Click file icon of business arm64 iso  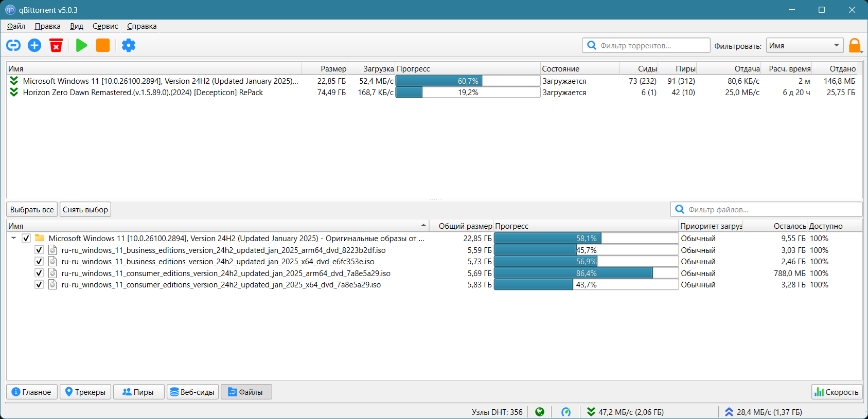pyautogui.click(x=52, y=250)
